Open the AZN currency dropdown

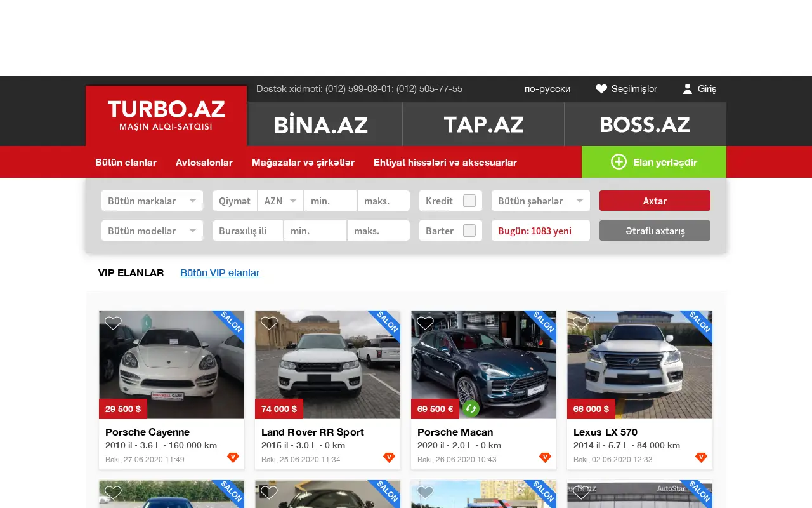pyautogui.click(x=281, y=201)
